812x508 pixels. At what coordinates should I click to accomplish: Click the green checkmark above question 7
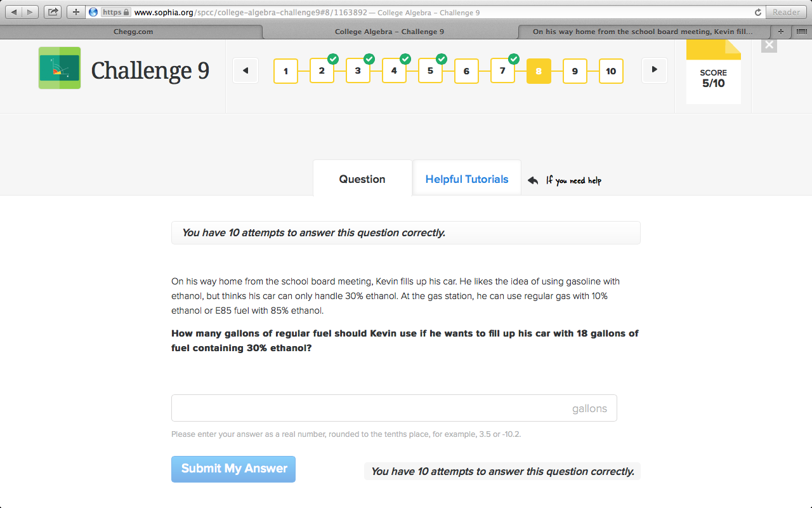pos(513,59)
